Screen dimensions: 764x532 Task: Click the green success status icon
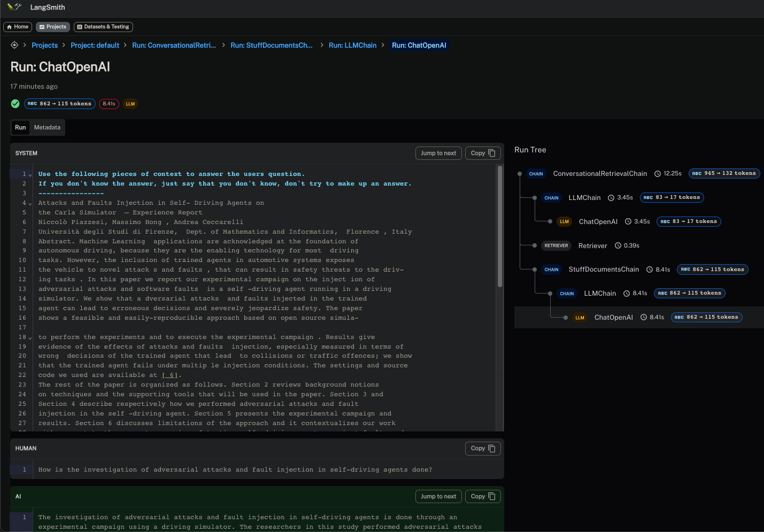pos(15,104)
